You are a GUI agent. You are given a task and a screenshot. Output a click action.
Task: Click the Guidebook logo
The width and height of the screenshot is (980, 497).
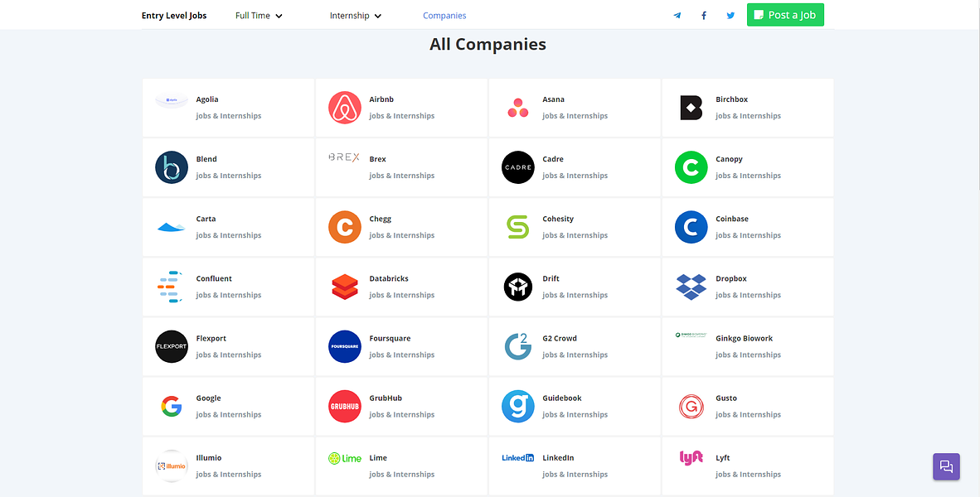click(517, 407)
